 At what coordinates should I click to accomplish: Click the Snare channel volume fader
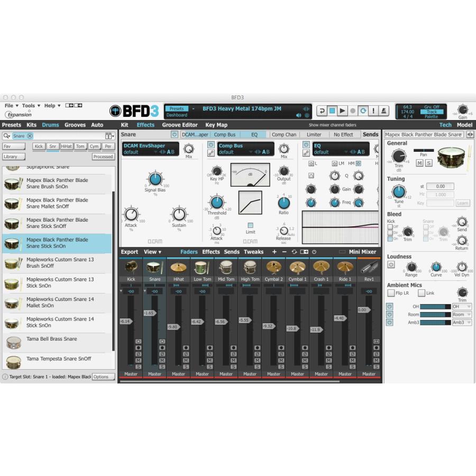(x=150, y=313)
